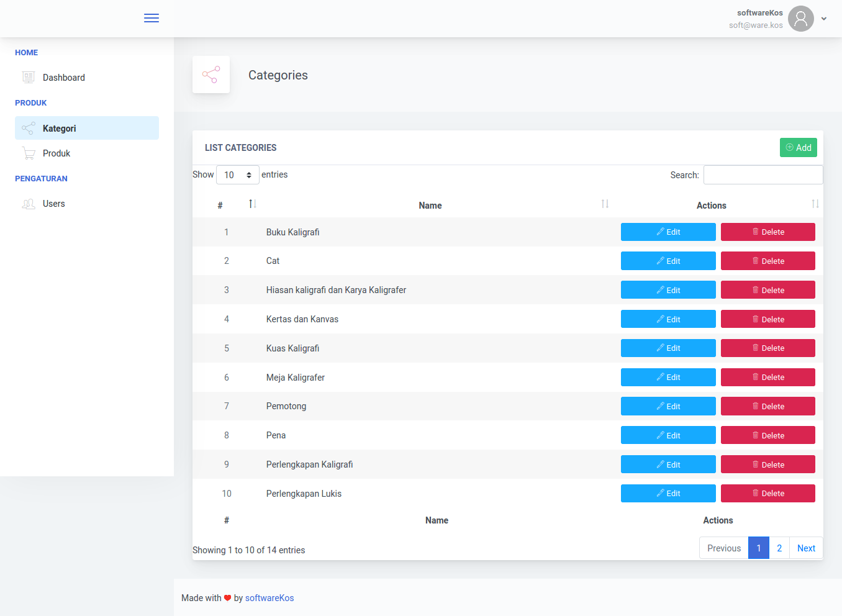Edit the Cat category
Image resolution: width=842 pixels, height=616 pixels.
(x=668, y=261)
